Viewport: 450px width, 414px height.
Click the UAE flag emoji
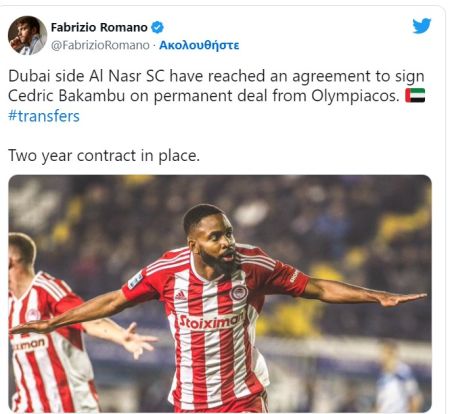[x=415, y=96]
